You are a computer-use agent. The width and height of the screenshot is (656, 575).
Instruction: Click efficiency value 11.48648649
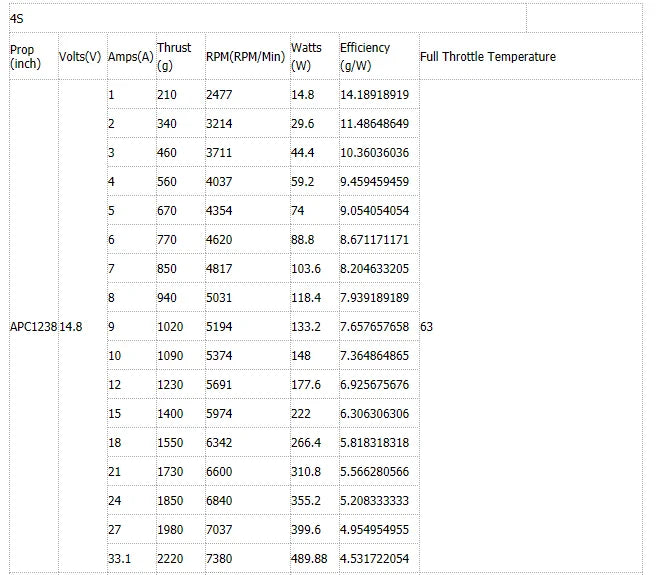point(374,123)
